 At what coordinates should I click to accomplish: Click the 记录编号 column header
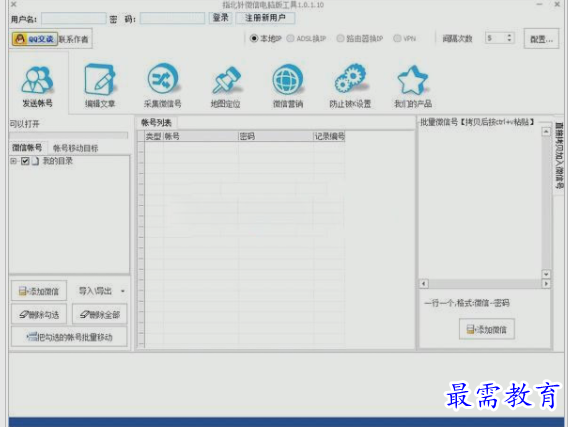329,136
